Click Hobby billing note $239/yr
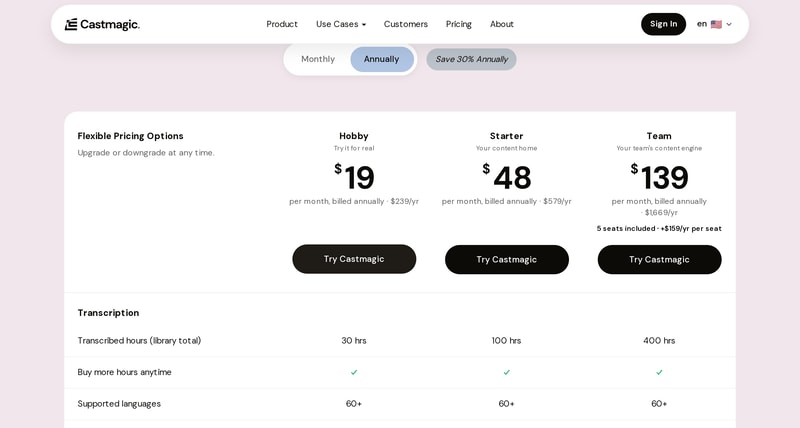The width and height of the screenshot is (800, 428). click(x=354, y=202)
